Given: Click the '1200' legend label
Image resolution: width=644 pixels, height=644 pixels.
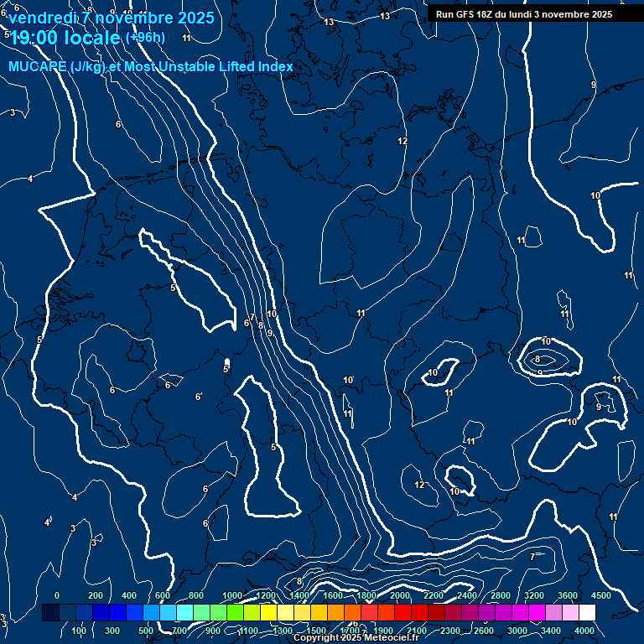Looking at the screenshot, I should click(x=266, y=595).
